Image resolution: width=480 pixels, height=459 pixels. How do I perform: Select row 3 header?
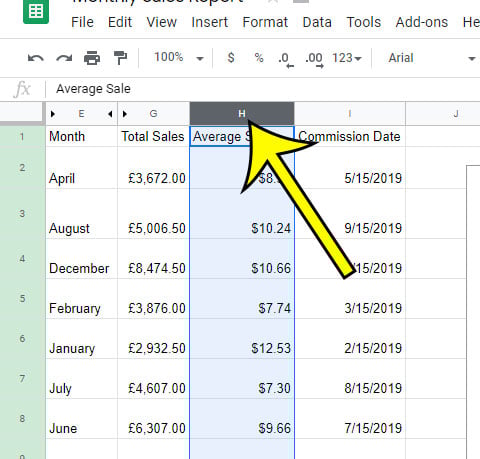pos(22,214)
